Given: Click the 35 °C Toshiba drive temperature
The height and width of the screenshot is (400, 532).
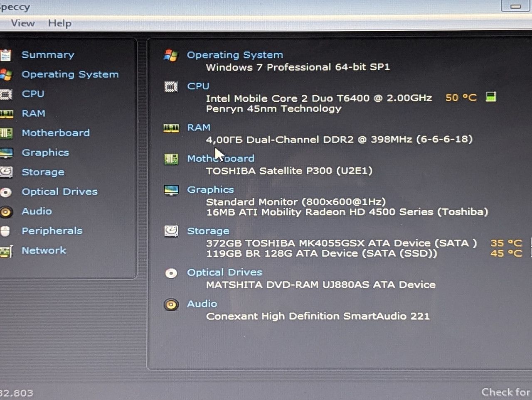Looking at the screenshot, I should [x=506, y=243].
